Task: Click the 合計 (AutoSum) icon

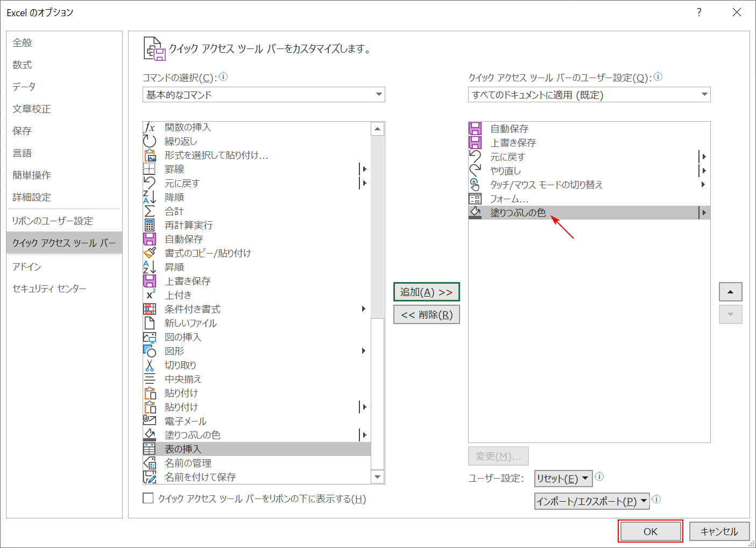Action: tap(150, 210)
